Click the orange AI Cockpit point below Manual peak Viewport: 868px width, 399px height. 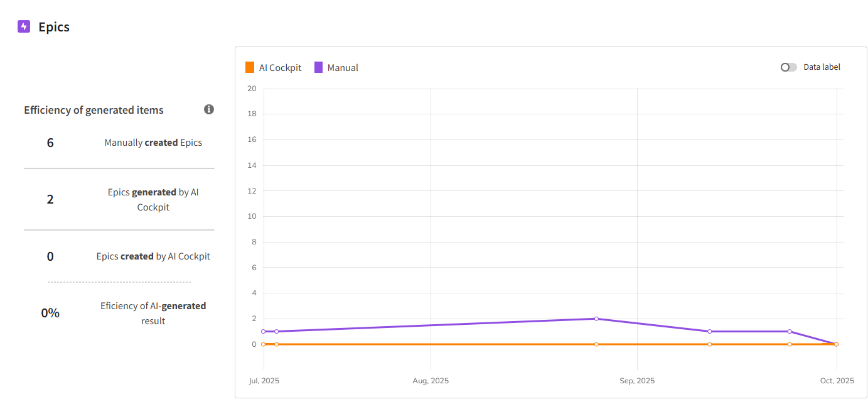pos(596,344)
